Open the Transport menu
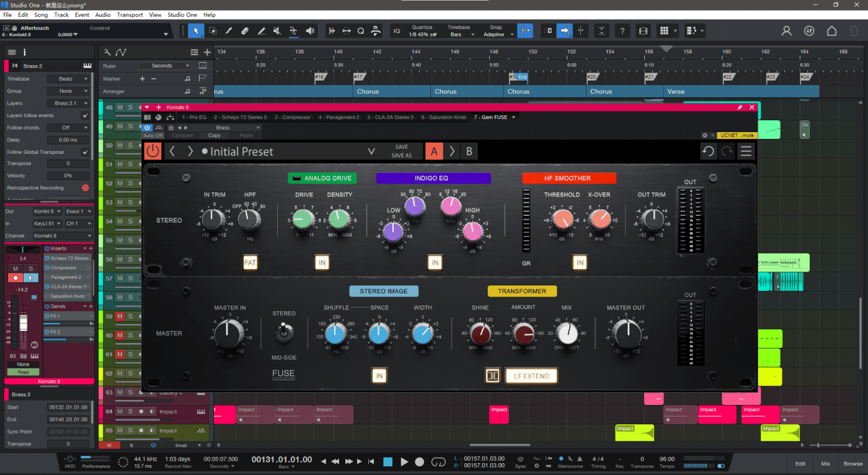 (130, 14)
